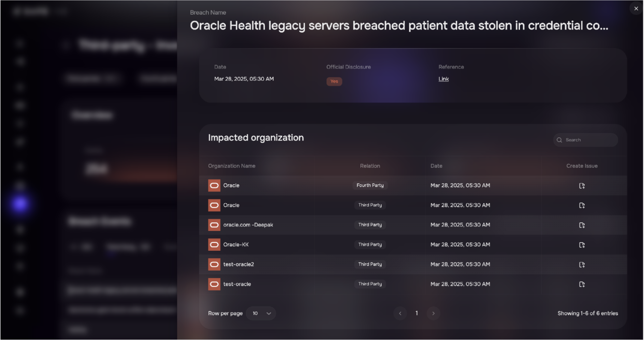Click Third Party tag in Oracle-KK row
The width and height of the screenshot is (644, 342).
pos(370,244)
